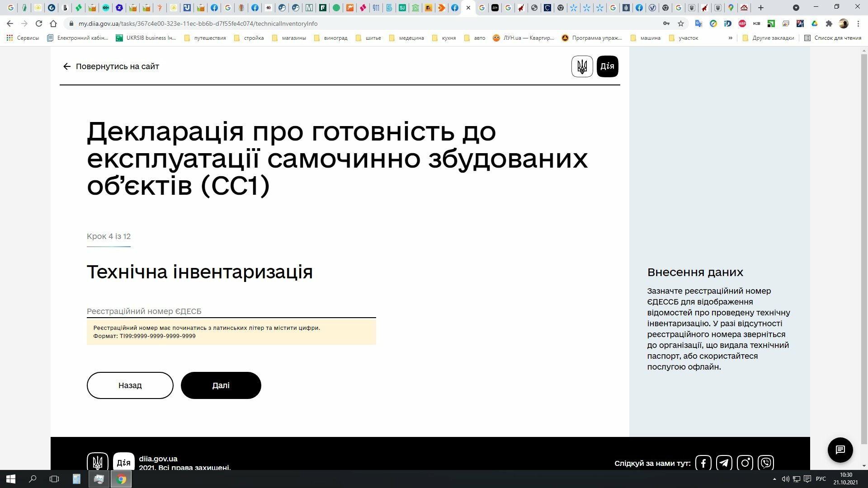This screenshot has height=488, width=868.
Task: Open the Viber link in footer
Action: tap(766, 463)
